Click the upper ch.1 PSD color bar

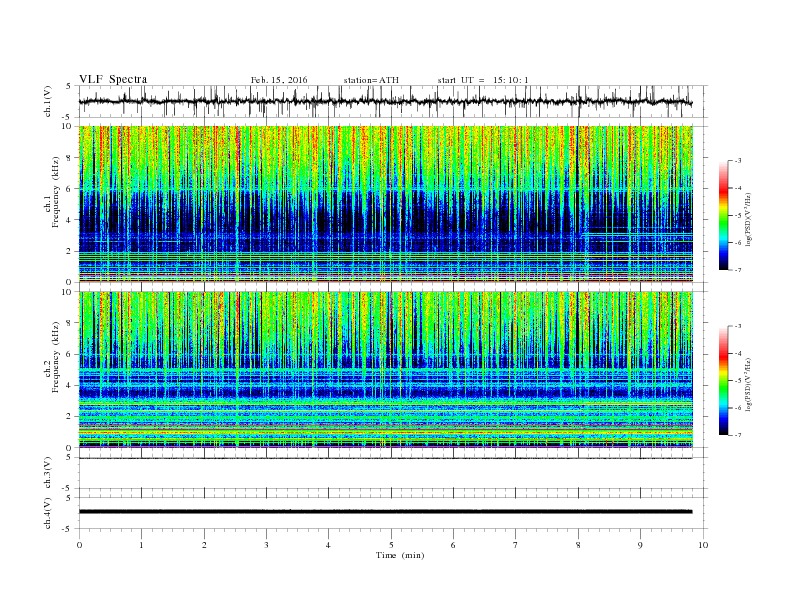pyautogui.click(x=724, y=215)
